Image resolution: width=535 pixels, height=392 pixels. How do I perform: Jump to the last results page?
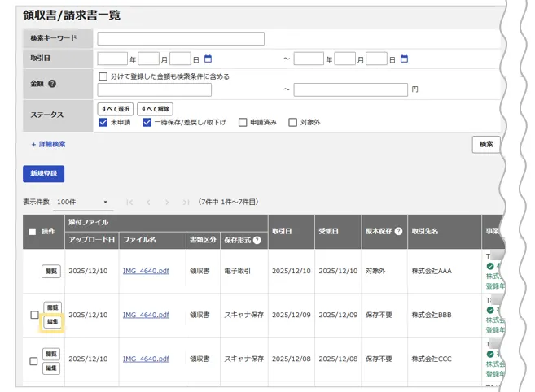(x=186, y=202)
